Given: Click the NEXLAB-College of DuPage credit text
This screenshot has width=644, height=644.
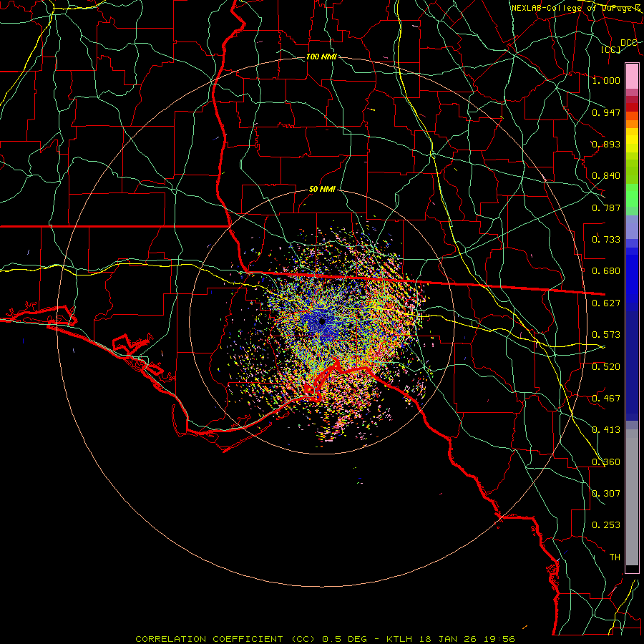Looking at the screenshot, I should coord(576,8).
